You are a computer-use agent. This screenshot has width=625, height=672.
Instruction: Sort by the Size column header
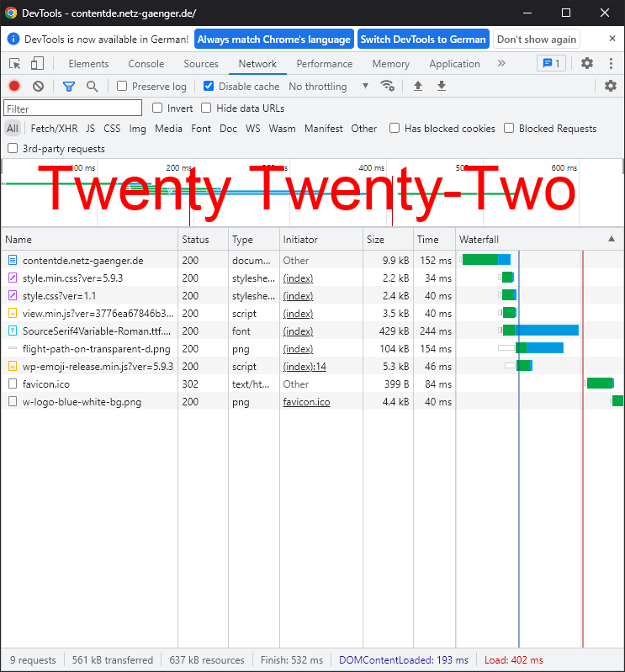click(x=388, y=239)
